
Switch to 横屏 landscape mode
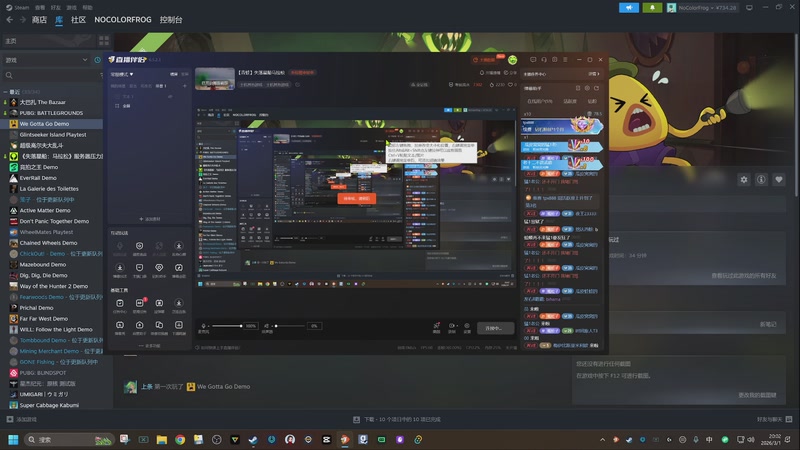pyautogui.click(x=174, y=74)
